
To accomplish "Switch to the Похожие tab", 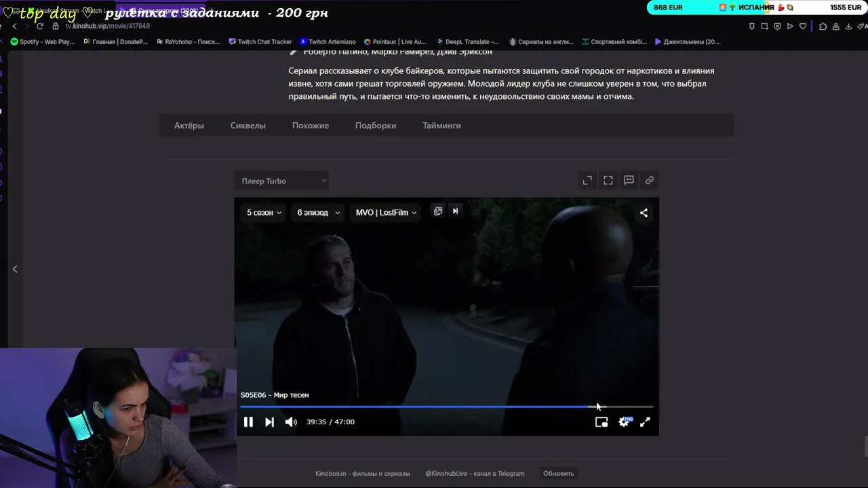I will (x=311, y=125).
